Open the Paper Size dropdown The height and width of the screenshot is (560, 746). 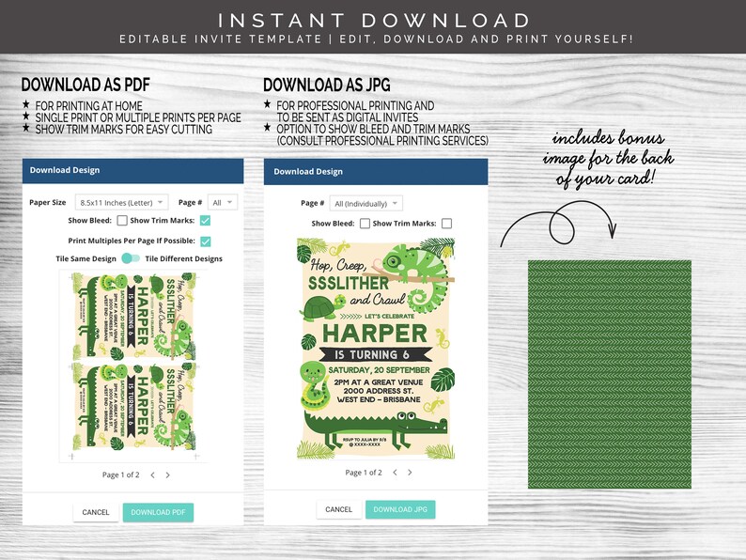tap(122, 202)
